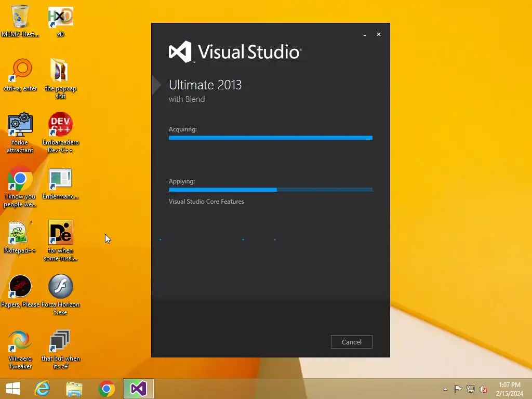Select the 'ctrl+a, enter' desktop shortcut
532x399 pixels.
point(20,75)
